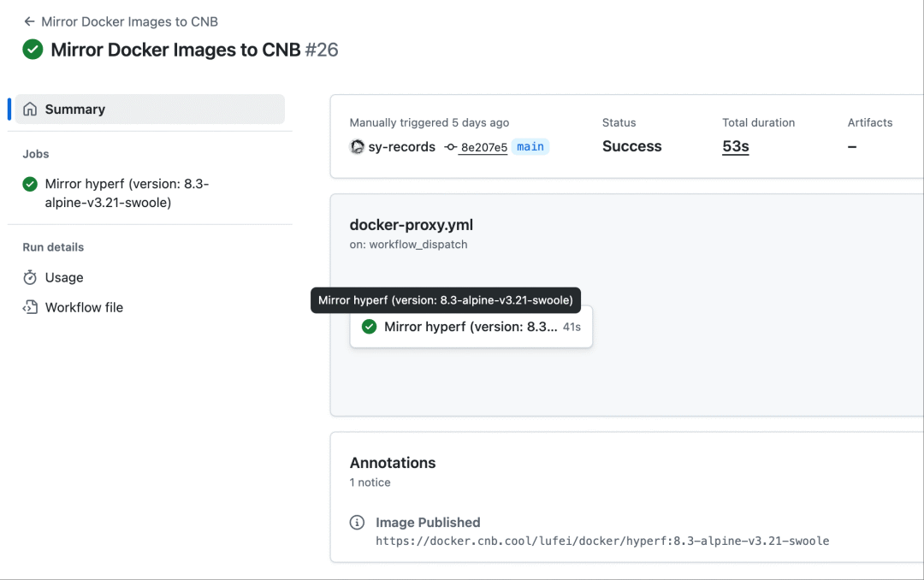Click the green success check beside run title
Image resolution: width=924 pixels, height=580 pixels.
click(x=33, y=50)
